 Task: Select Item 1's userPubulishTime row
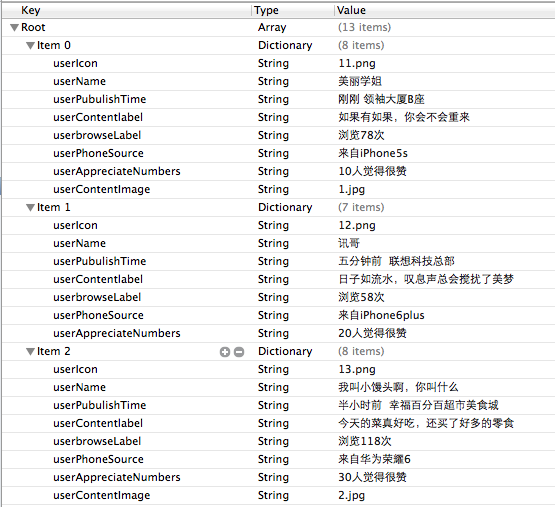click(x=278, y=261)
